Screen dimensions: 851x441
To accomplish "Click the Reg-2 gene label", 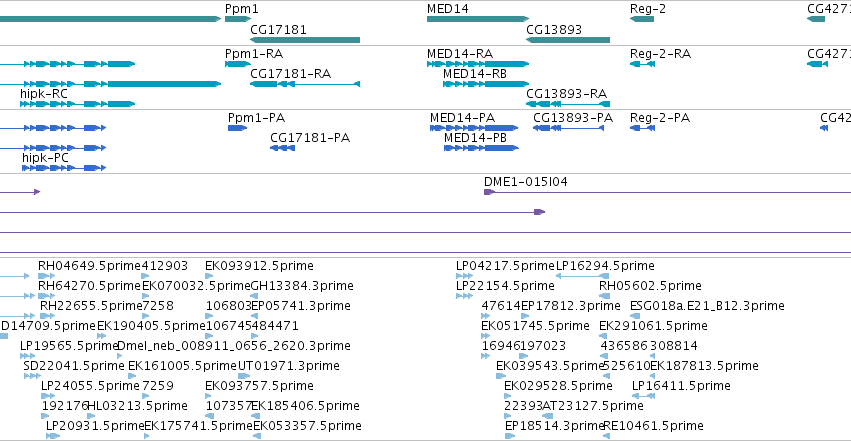I will pos(647,9).
